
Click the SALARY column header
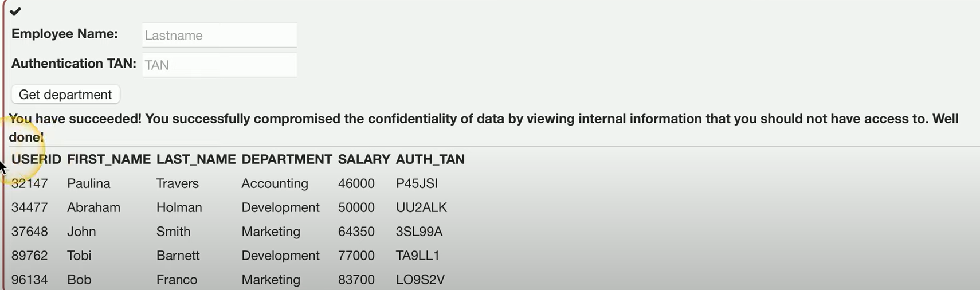[x=364, y=159]
